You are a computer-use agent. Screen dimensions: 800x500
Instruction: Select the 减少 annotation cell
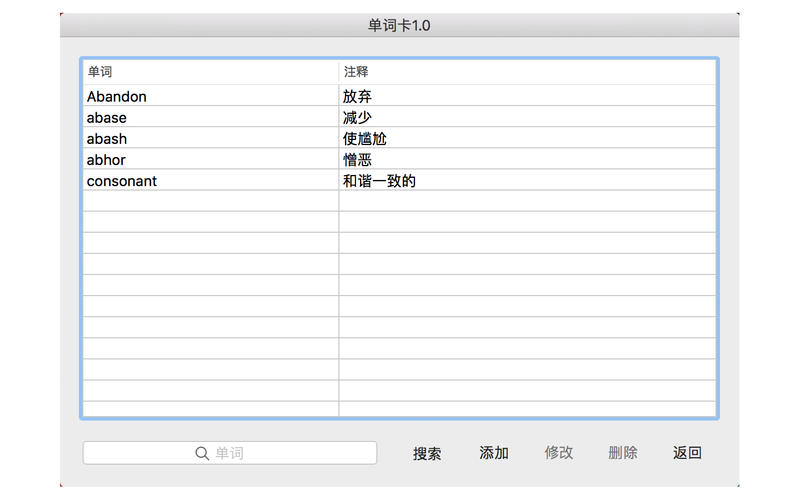[358, 118]
